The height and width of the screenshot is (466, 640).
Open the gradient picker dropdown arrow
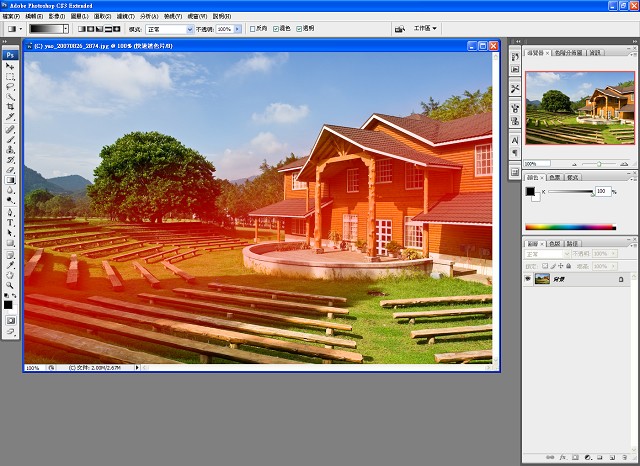click(x=67, y=30)
